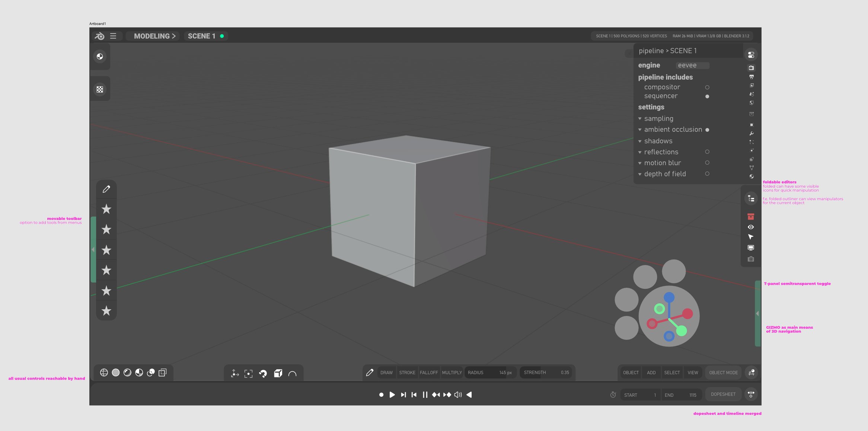Enable compositor in pipeline

pyautogui.click(x=707, y=87)
